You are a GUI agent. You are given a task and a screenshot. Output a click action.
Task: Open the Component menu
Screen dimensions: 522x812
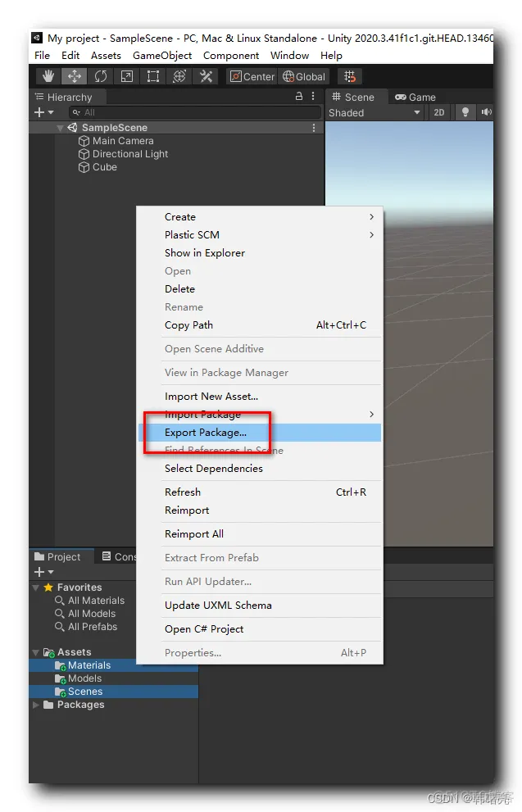click(x=231, y=56)
